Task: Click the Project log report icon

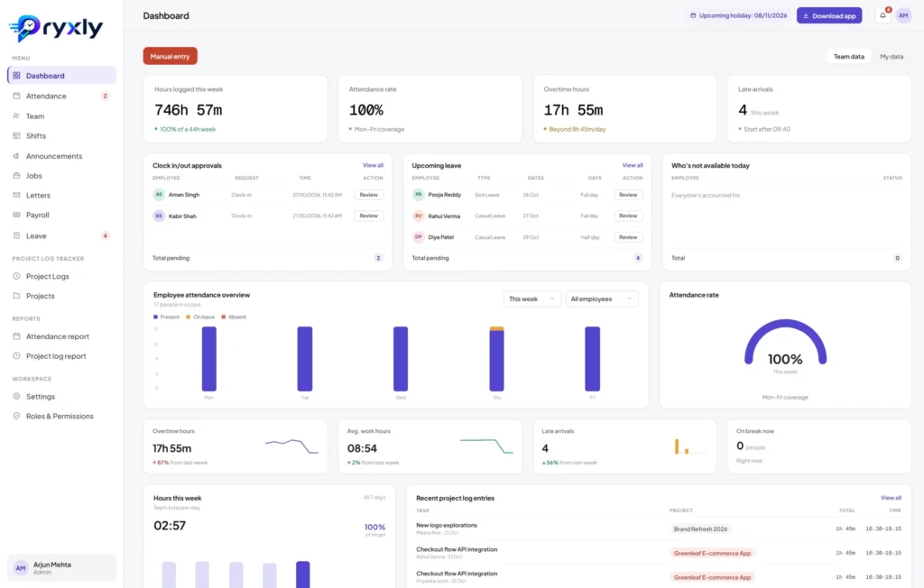Action: click(x=16, y=356)
